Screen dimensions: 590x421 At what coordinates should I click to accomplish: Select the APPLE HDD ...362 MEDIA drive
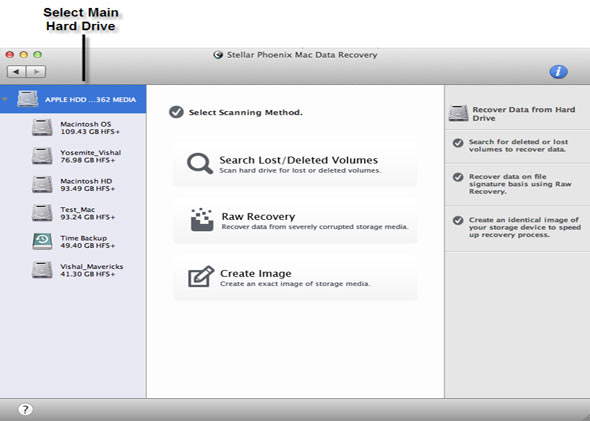73,99
